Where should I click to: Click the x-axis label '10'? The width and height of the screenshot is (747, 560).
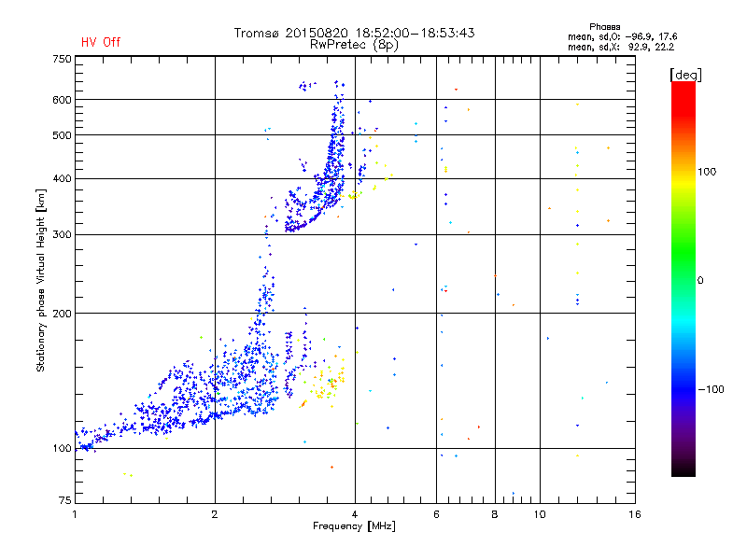pyautogui.click(x=540, y=514)
